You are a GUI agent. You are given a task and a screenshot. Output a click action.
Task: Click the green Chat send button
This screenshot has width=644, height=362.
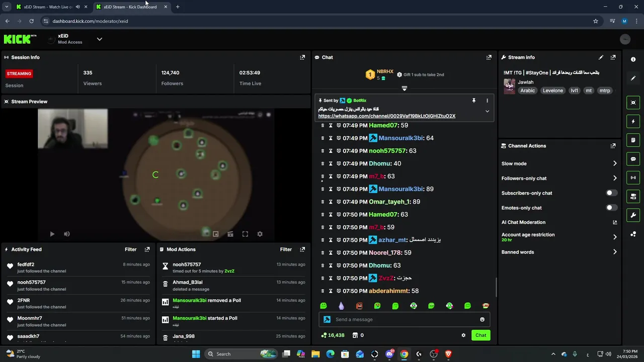click(480, 335)
